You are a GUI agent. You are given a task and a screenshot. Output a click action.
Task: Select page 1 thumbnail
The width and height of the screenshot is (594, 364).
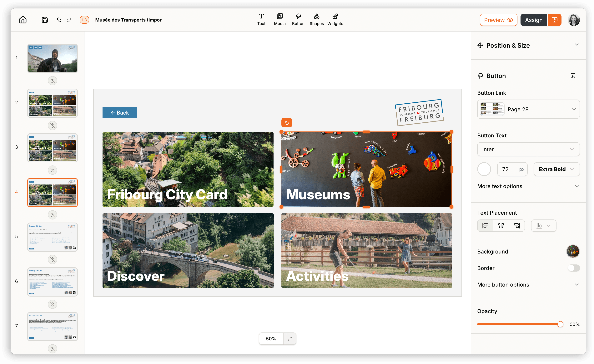[x=53, y=58]
